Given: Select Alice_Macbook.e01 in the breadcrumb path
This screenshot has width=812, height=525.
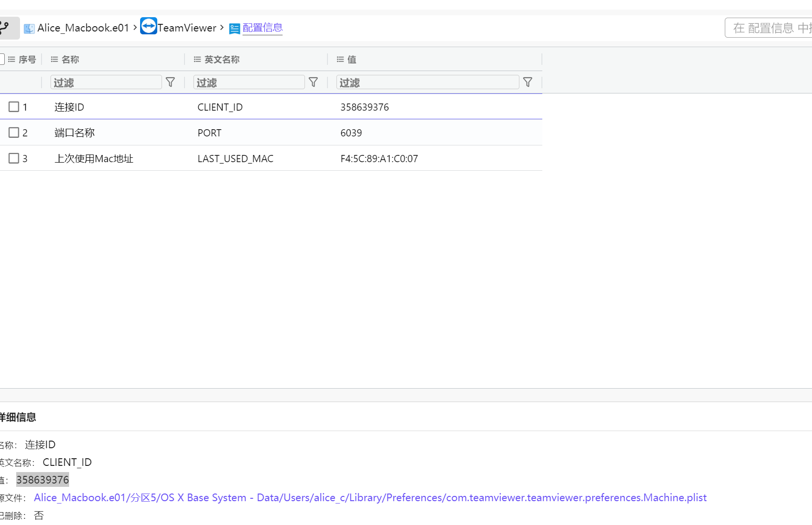Looking at the screenshot, I should pos(83,28).
